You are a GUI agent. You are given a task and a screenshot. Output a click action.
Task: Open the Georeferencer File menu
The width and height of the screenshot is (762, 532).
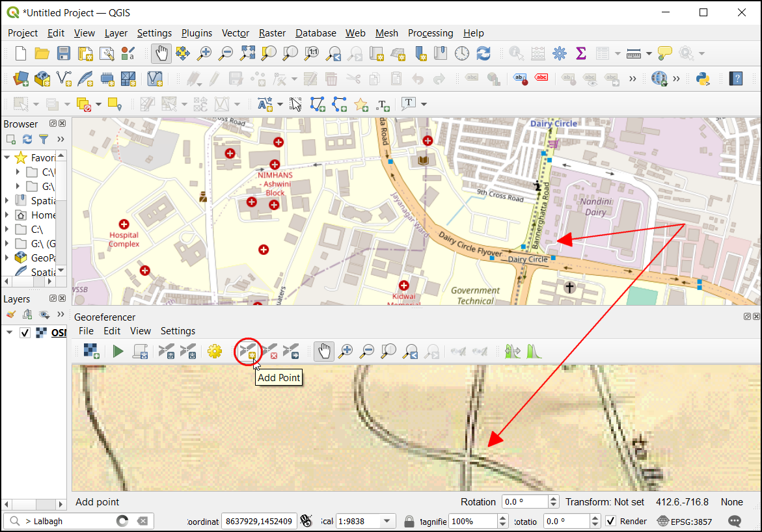(86, 331)
